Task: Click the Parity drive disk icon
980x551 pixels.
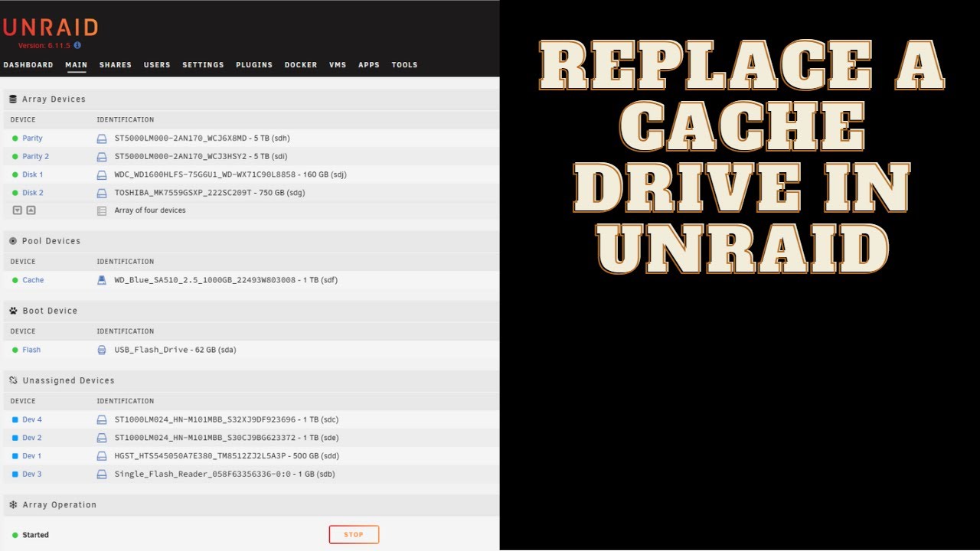Action: coord(102,139)
